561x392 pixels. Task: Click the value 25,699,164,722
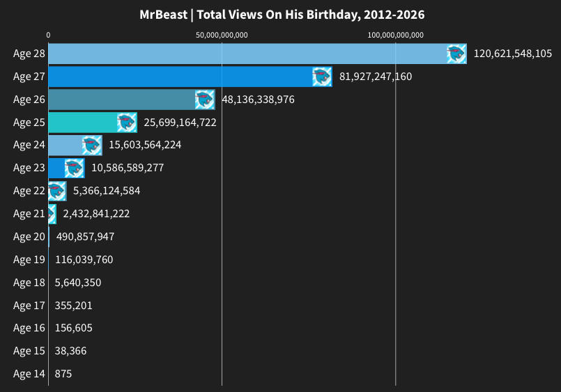[180, 123]
